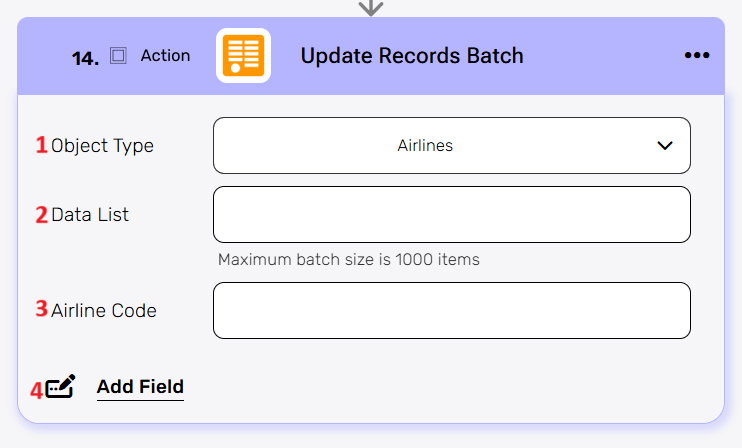Focus the Data List input field

[x=452, y=214]
